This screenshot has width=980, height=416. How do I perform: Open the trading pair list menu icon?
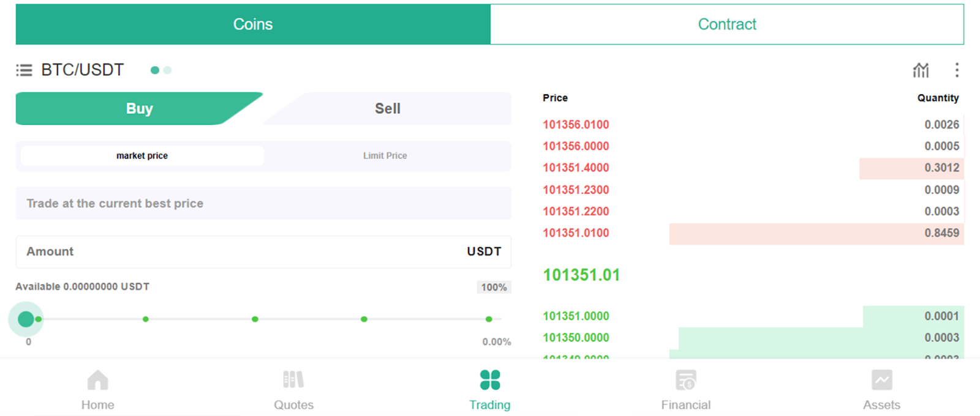(24, 70)
